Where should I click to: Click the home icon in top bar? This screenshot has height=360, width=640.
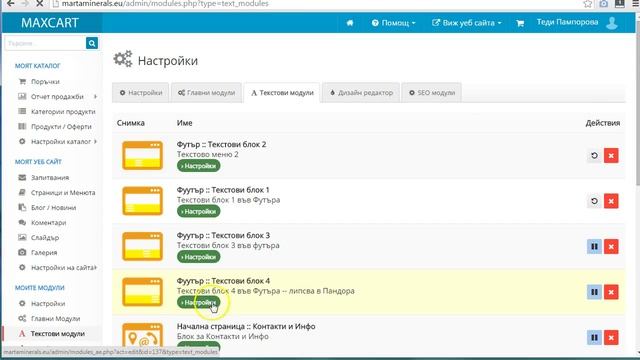(350, 23)
